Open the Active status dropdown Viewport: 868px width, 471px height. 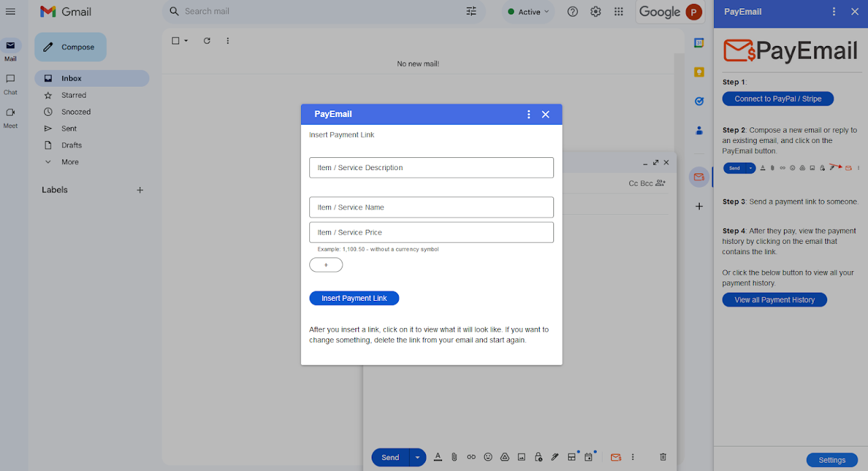528,12
